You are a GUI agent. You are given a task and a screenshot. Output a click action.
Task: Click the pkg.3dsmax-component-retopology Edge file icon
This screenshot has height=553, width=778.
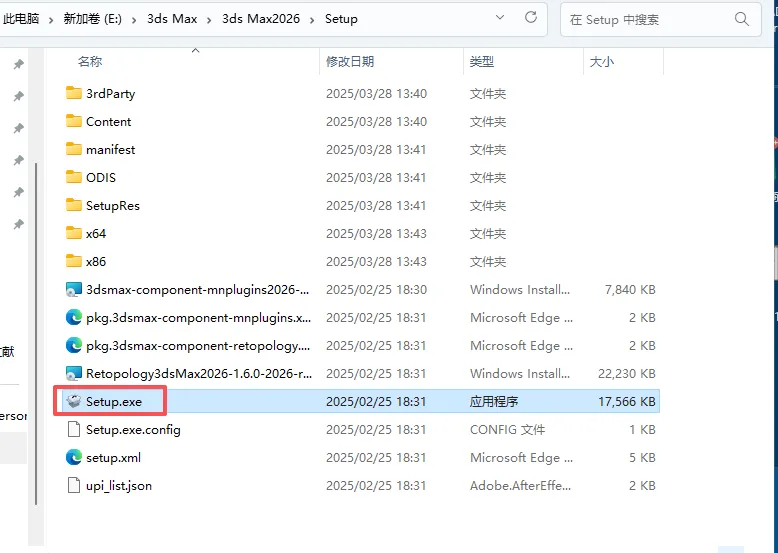click(73, 345)
